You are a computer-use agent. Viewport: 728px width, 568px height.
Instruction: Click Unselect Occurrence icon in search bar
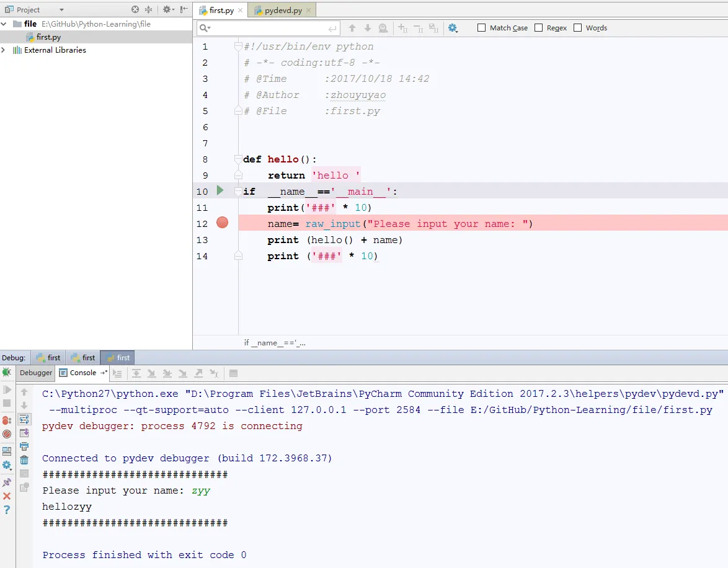point(419,29)
